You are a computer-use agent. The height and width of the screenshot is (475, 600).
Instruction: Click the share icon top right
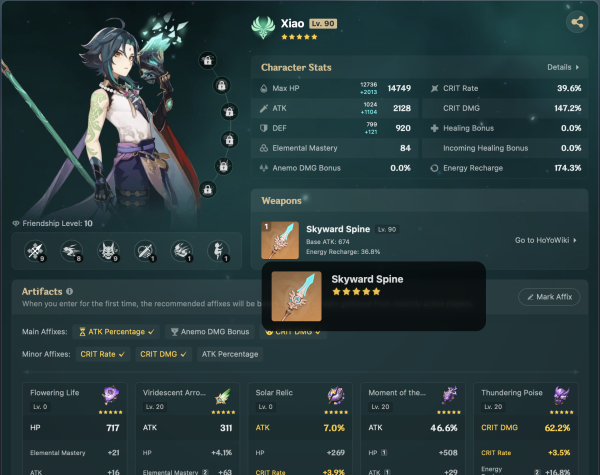[577, 22]
